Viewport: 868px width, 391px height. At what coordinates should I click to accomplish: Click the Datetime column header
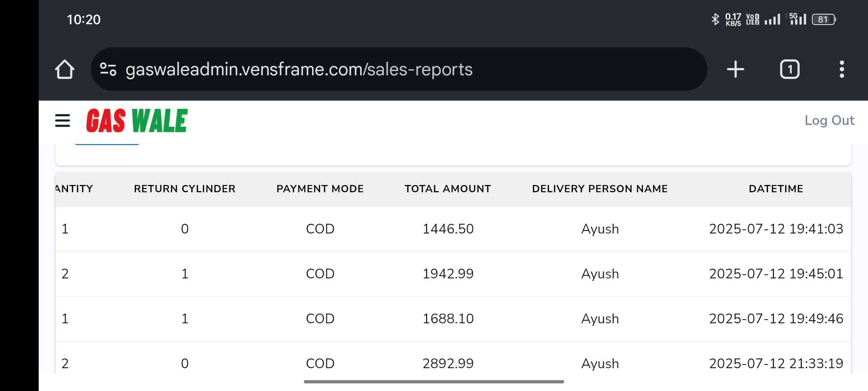(x=776, y=189)
